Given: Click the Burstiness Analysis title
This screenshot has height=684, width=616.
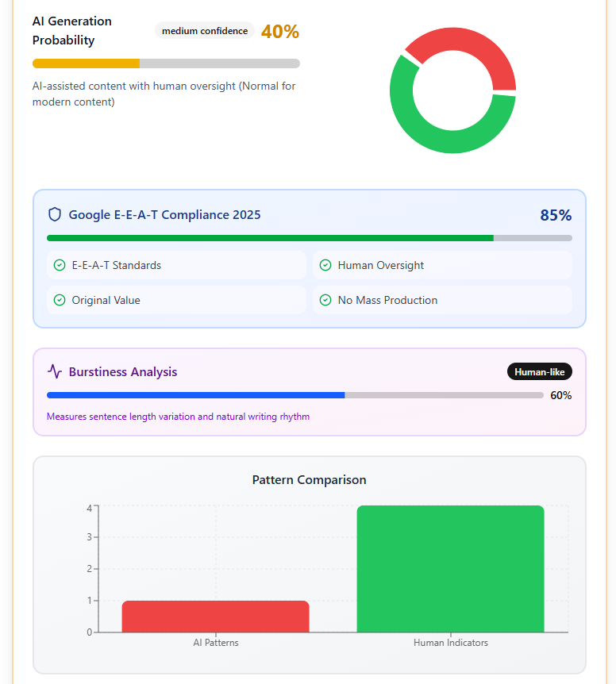Looking at the screenshot, I should (x=123, y=371).
